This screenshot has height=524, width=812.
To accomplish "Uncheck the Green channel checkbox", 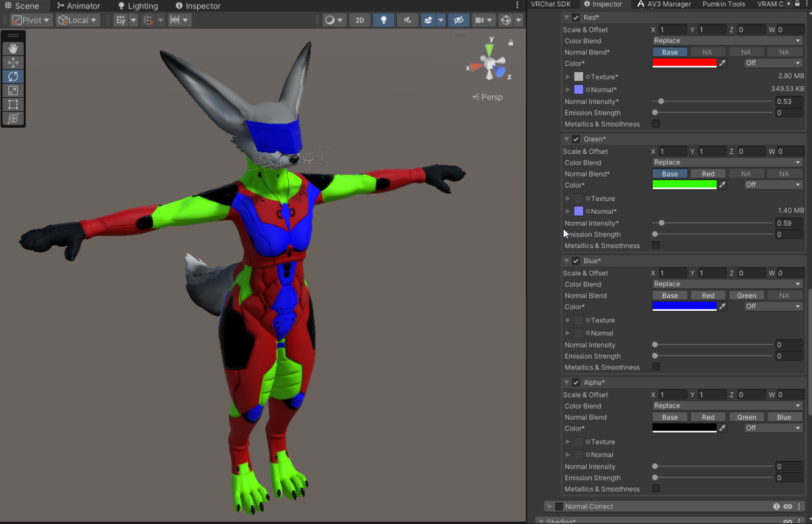I will [576, 139].
